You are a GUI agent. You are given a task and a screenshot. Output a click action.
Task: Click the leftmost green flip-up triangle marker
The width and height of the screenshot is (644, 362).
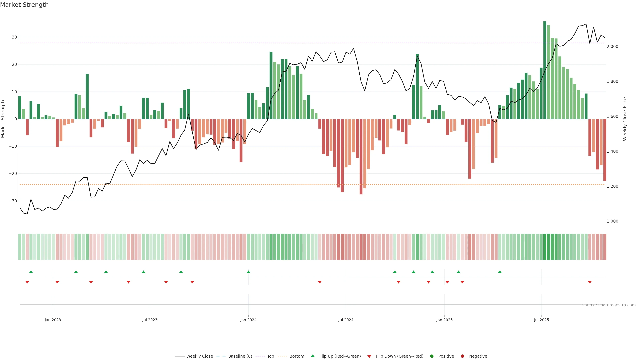31,272
